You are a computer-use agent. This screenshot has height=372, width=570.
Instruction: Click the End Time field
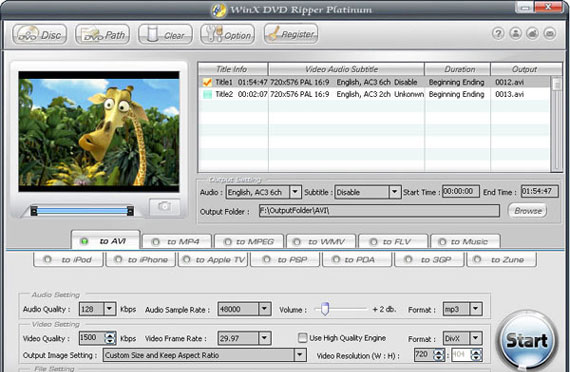coord(539,191)
